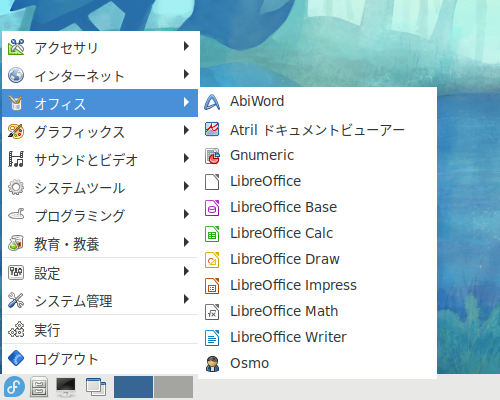Expand the 設定 submenu arrow

[x=186, y=271]
